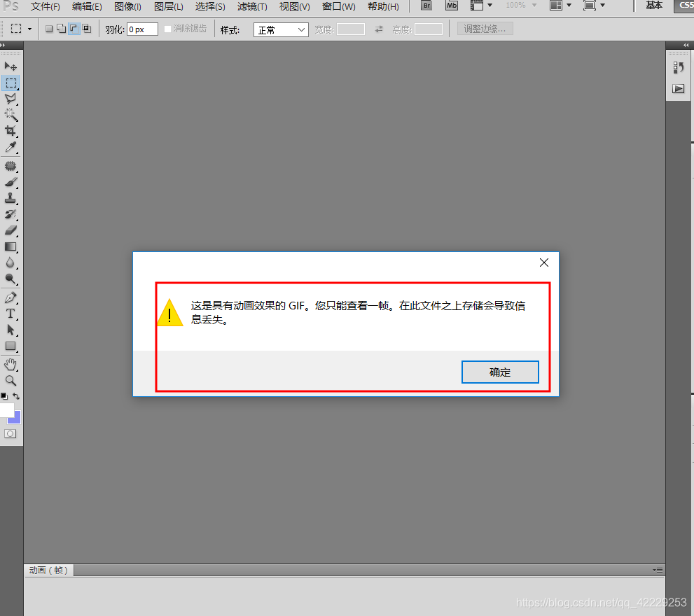Open the 视图(V) menu
Image resolution: width=694 pixels, height=616 pixels.
click(294, 6)
